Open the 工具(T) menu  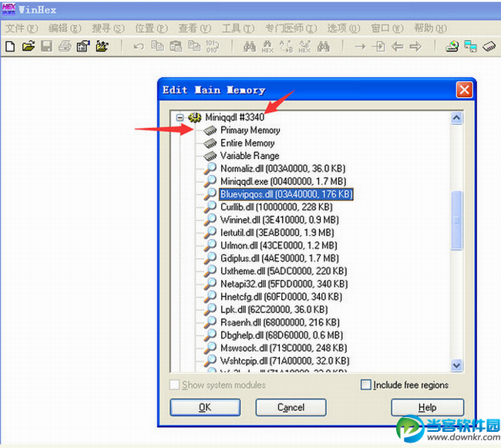tap(238, 29)
